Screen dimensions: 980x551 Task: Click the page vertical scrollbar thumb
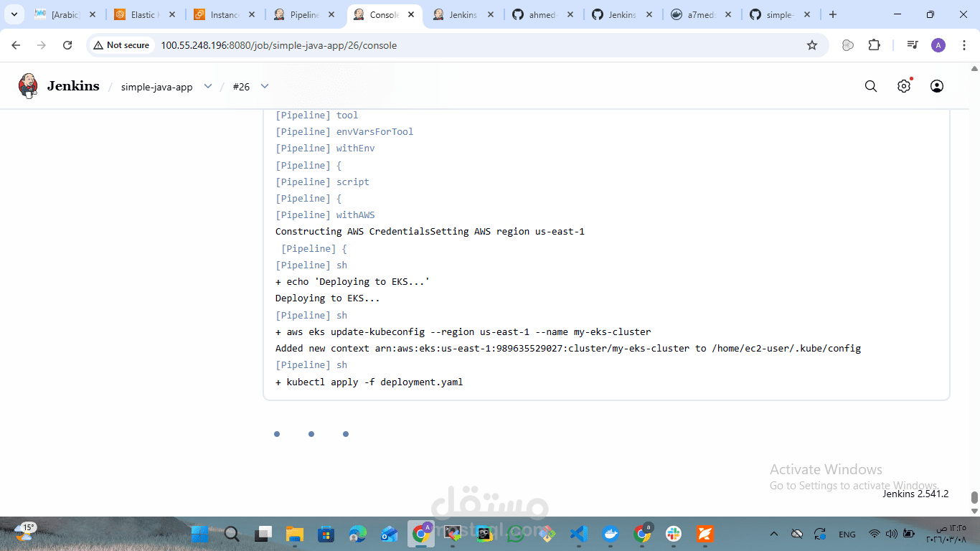click(x=974, y=497)
